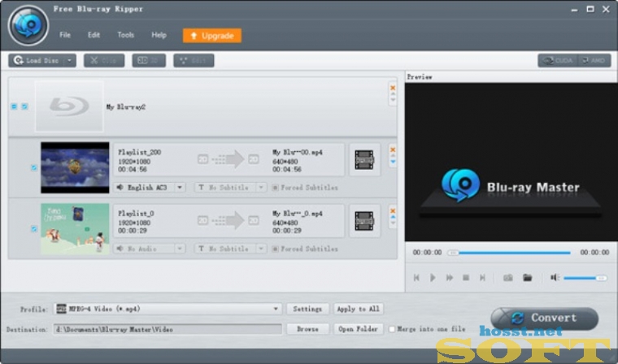Check Merge into one file
This screenshot has height=364, width=618.
(392, 329)
